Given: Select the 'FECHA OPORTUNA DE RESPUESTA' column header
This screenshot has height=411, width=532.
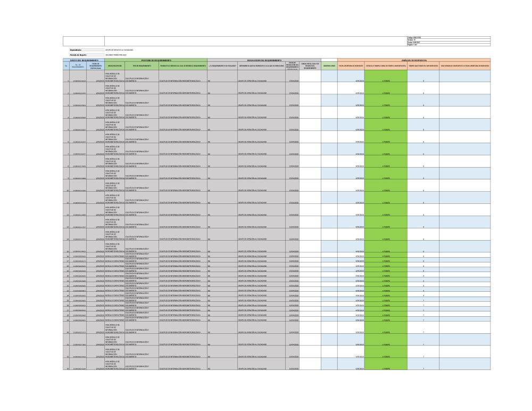Looking at the screenshot, I should [351, 66].
